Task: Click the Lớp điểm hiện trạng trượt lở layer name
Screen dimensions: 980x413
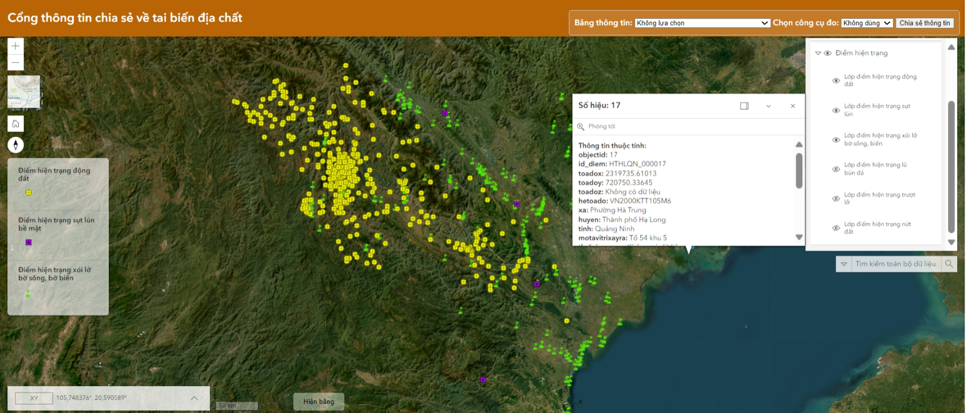Action: coord(880,198)
